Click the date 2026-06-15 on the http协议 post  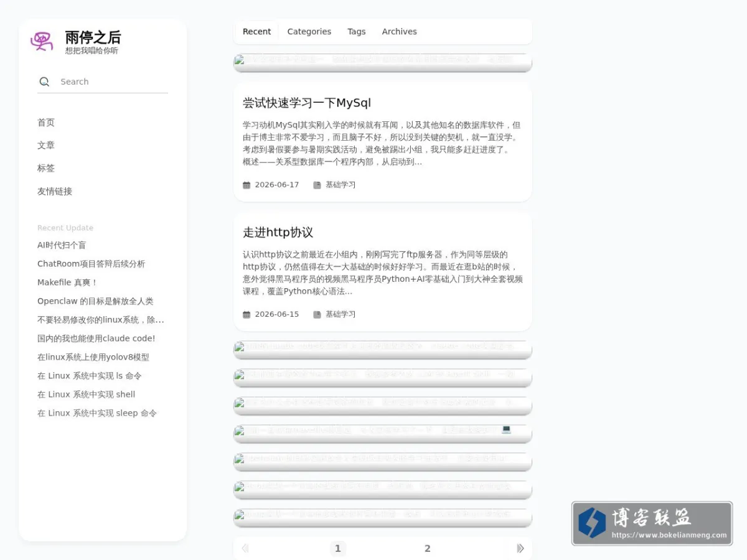pyautogui.click(x=277, y=314)
